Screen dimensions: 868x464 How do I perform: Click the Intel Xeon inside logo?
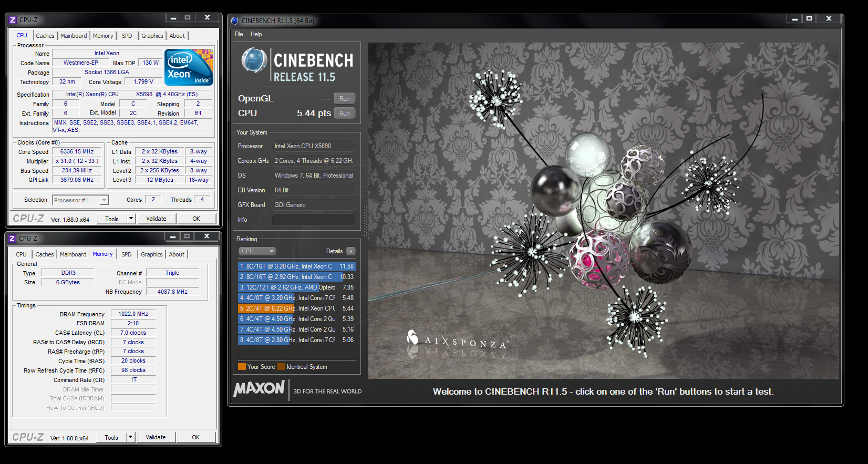click(x=189, y=67)
